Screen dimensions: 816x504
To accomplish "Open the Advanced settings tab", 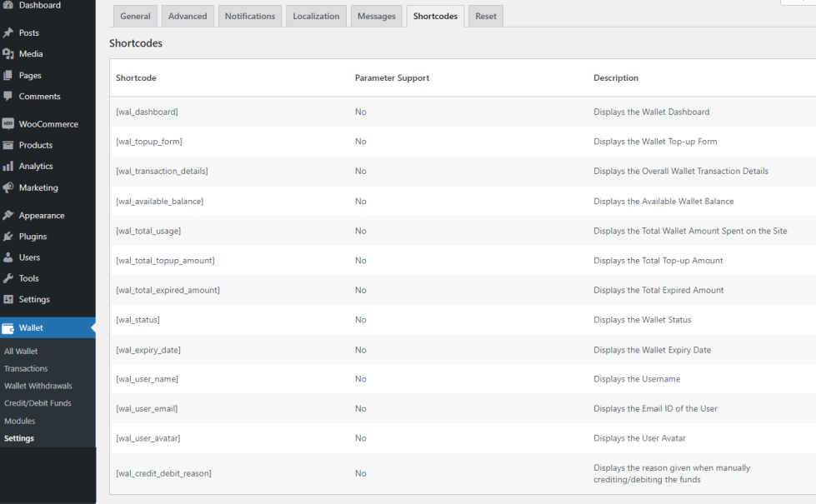I will (x=188, y=17).
